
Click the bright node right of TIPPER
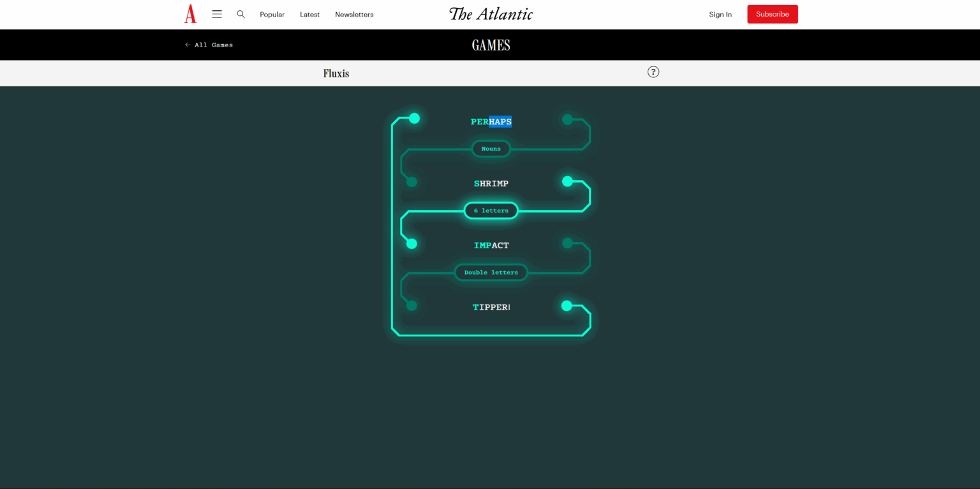pyautogui.click(x=567, y=306)
